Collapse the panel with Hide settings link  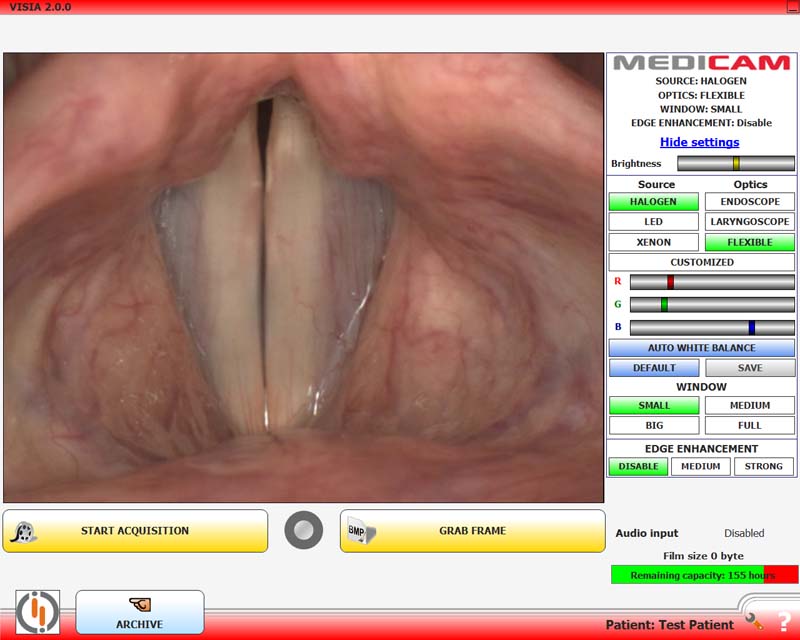click(700, 142)
